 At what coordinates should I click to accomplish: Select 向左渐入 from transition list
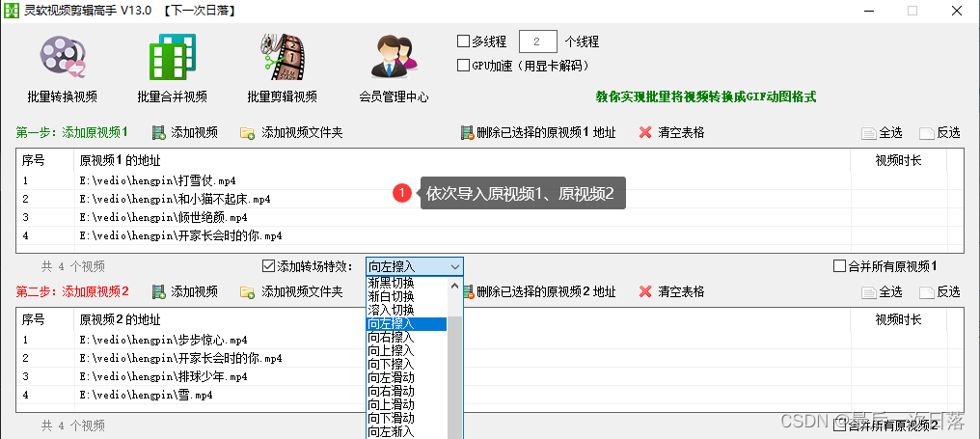pos(406,432)
